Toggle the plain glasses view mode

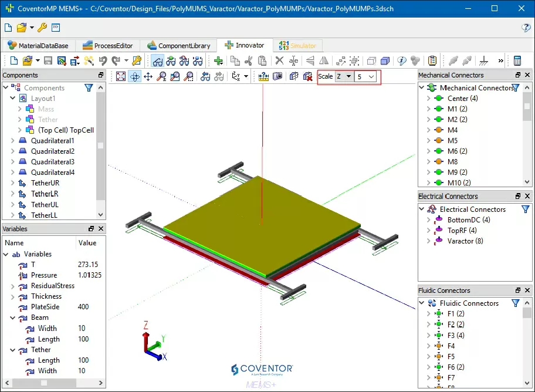[158, 61]
